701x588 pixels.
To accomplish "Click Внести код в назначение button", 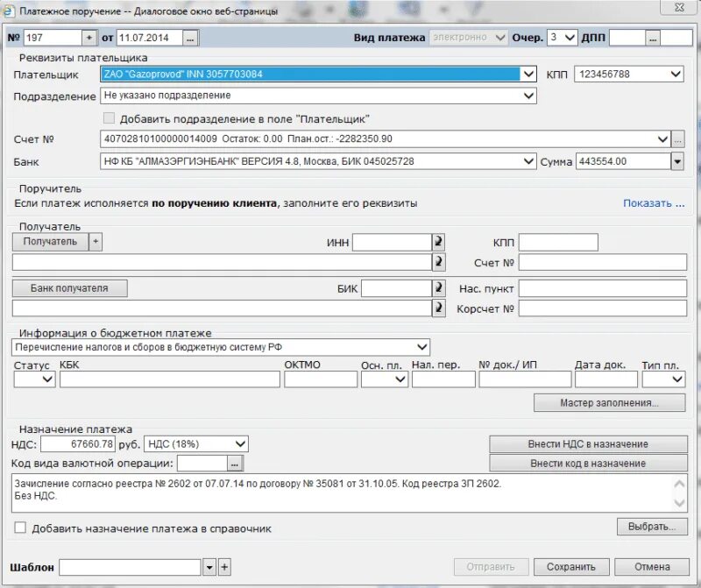I will click(588, 464).
